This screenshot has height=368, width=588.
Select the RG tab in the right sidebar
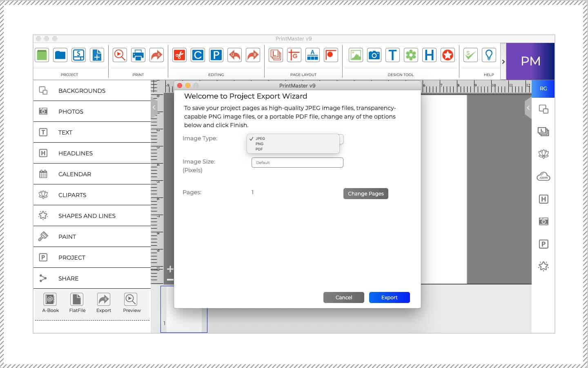pyautogui.click(x=543, y=89)
